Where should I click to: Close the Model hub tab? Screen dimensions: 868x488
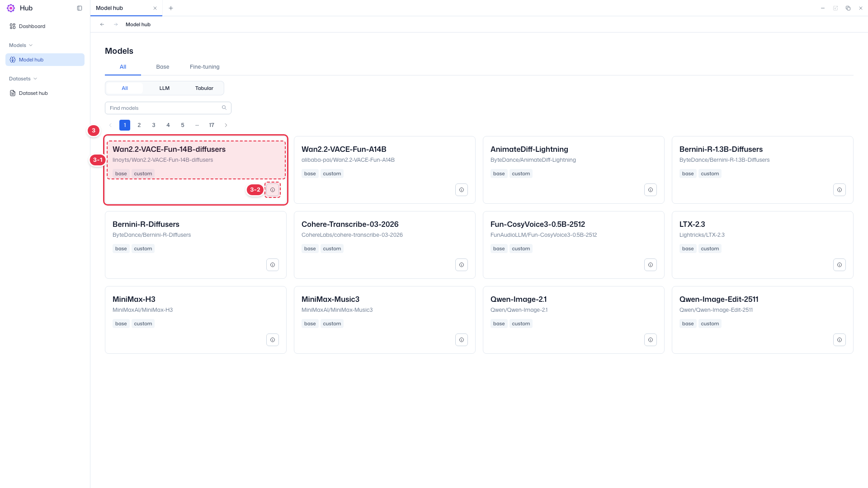pos(155,8)
